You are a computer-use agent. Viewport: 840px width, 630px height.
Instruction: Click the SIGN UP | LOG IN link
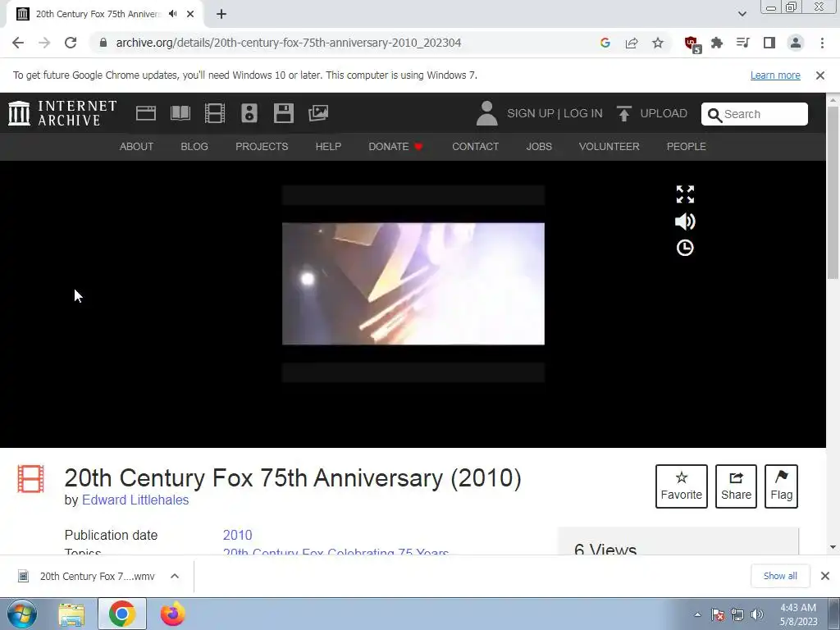555,113
